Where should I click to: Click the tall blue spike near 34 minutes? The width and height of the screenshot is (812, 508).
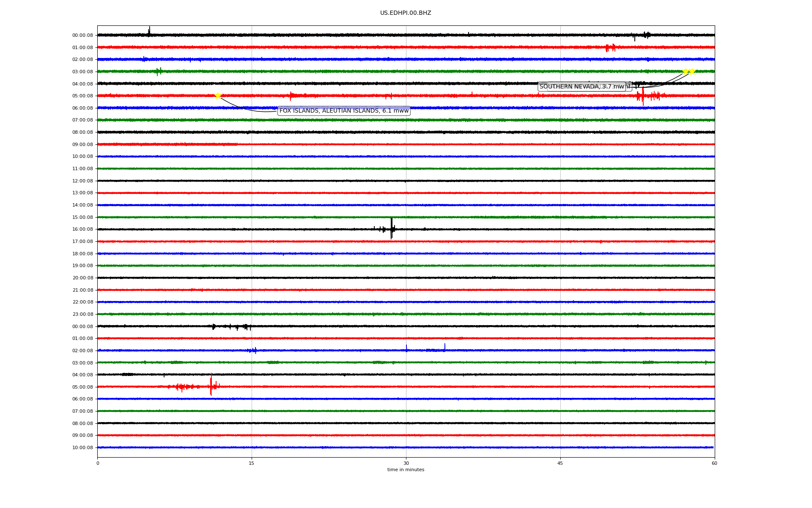point(445,347)
